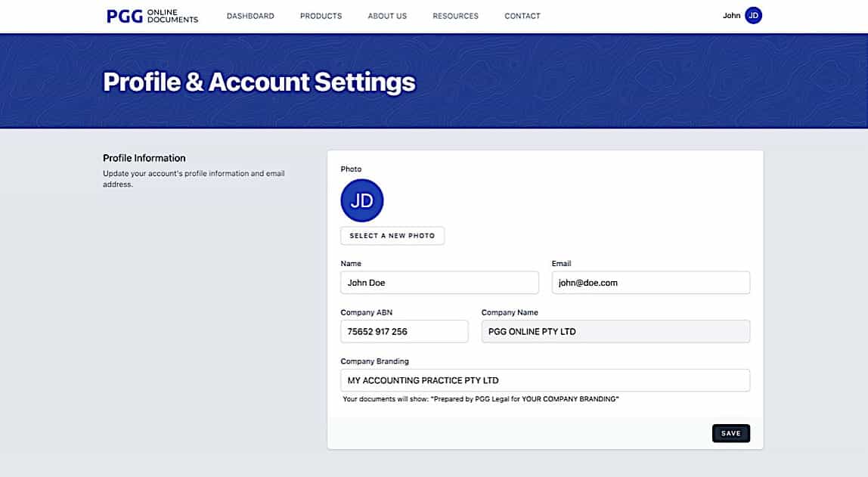Navigate to the About Us page
The image size is (868, 477).
387,15
